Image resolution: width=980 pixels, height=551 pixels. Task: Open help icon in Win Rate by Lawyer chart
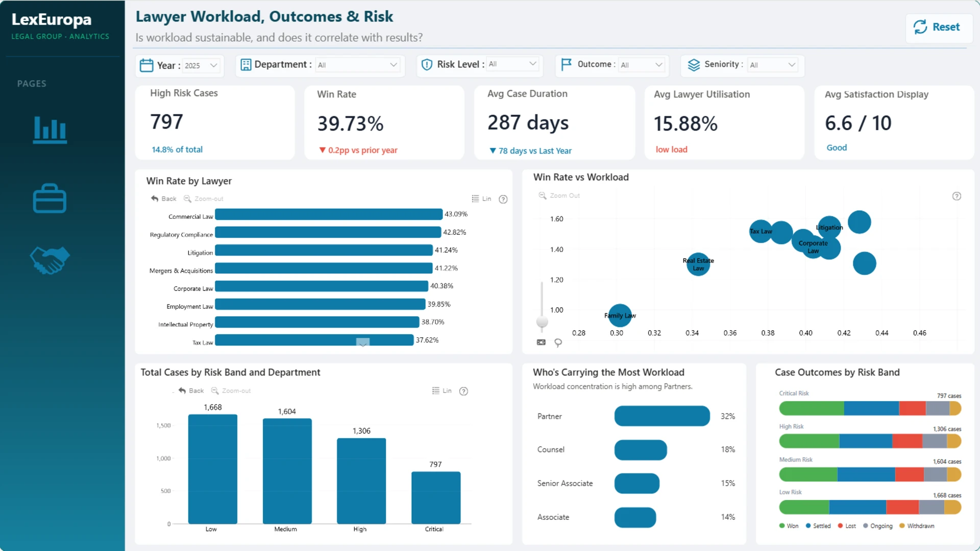[503, 199]
